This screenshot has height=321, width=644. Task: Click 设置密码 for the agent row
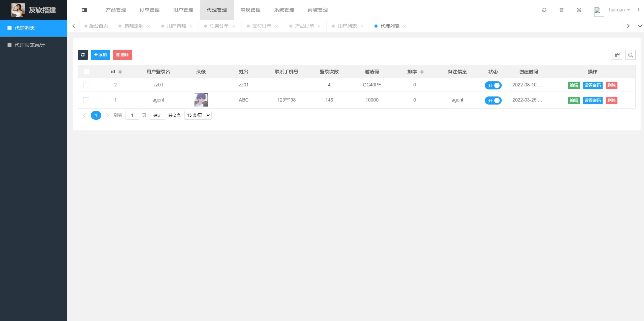click(593, 101)
